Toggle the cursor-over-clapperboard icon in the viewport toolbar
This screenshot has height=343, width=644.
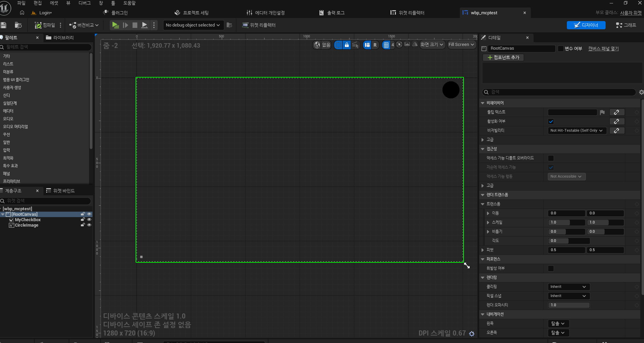point(355,45)
